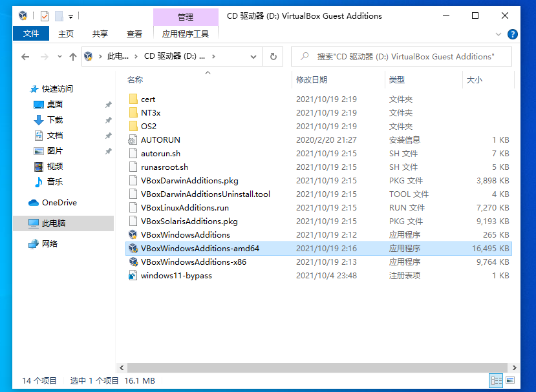Viewport: 536px width, 392px height.
Task: Go back with the left arrow
Action: (25, 57)
